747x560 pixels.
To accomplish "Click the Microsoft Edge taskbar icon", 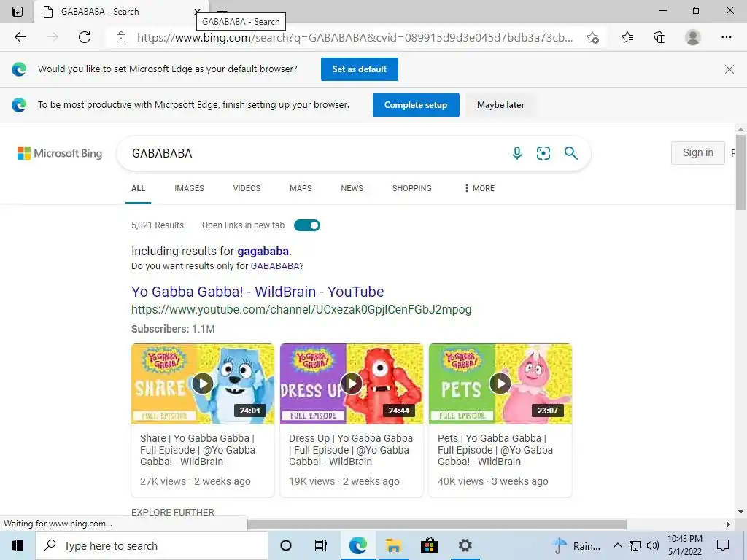I will coord(357,545).
